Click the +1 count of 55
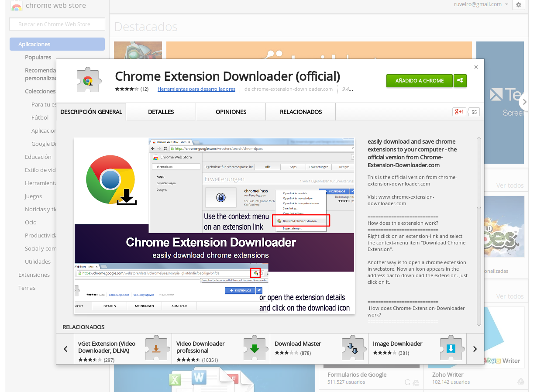Image resolution: width=537 pixels, height=392 pixels. click(x=474, y=112)
